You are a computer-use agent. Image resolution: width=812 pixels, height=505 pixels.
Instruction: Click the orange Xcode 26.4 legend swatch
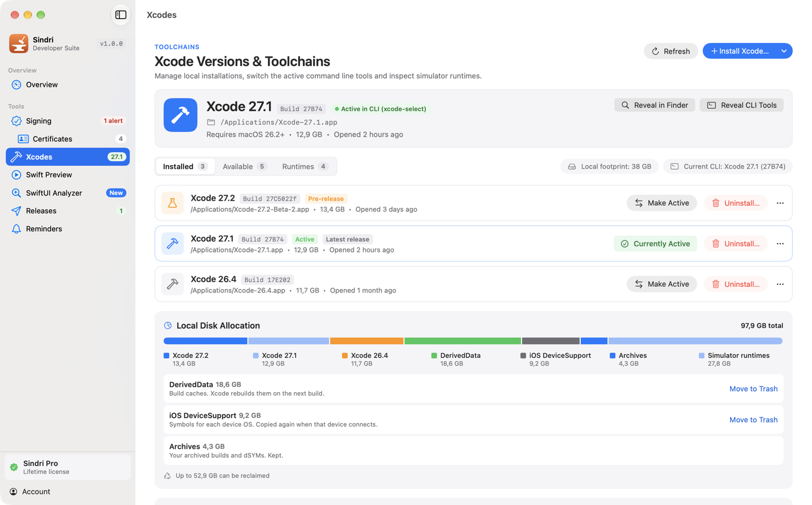[x=345, y=356]
